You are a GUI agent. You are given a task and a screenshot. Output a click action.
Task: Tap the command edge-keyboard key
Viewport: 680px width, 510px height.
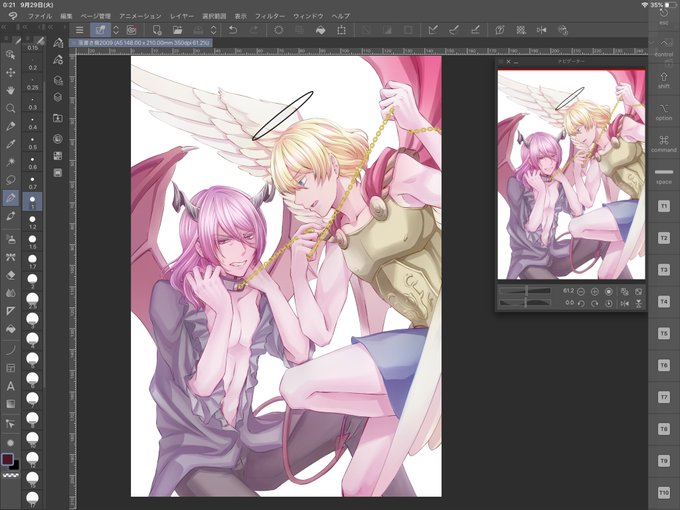[x=664, y=144]
